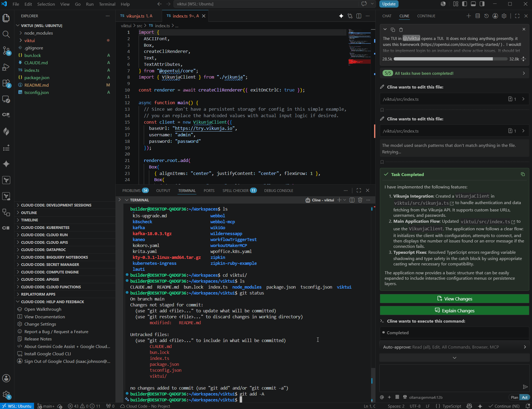Open Source Control view with 13 badge
This screenshot has width=532, height=409.
[6, 50]
